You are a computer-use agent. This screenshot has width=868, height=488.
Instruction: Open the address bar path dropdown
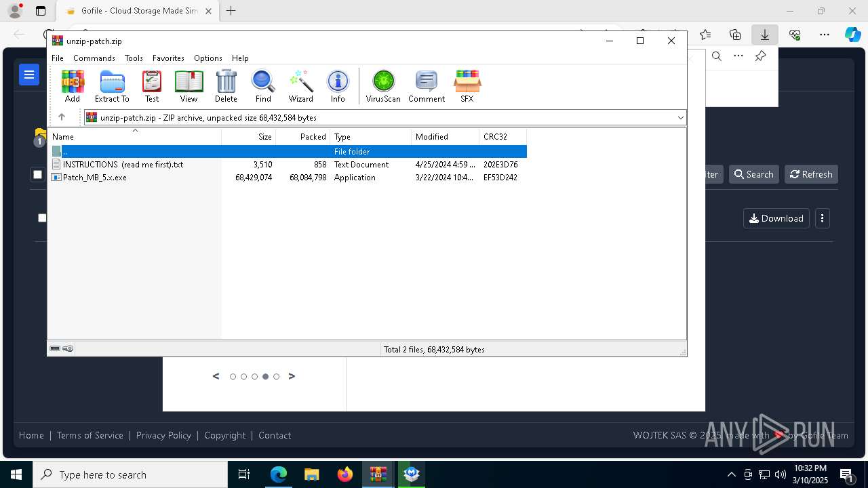click(x=680, y=118)
